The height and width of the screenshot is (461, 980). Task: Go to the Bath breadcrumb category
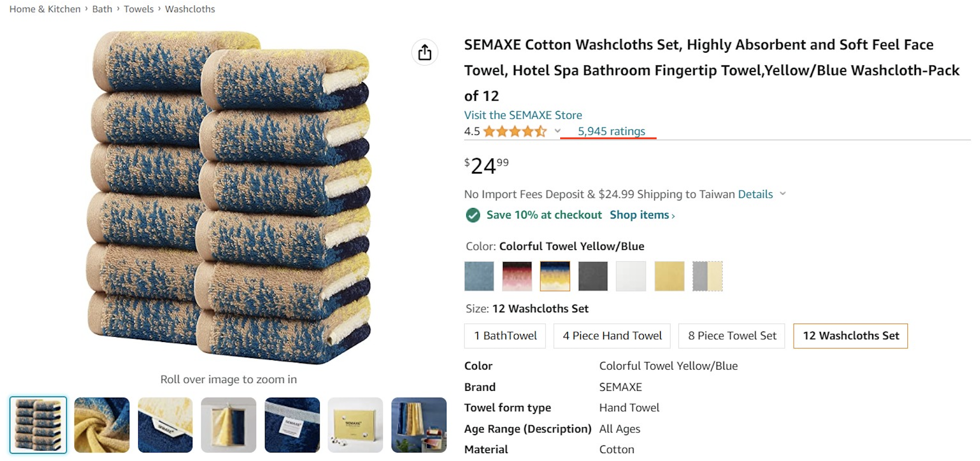click(102, 9)
